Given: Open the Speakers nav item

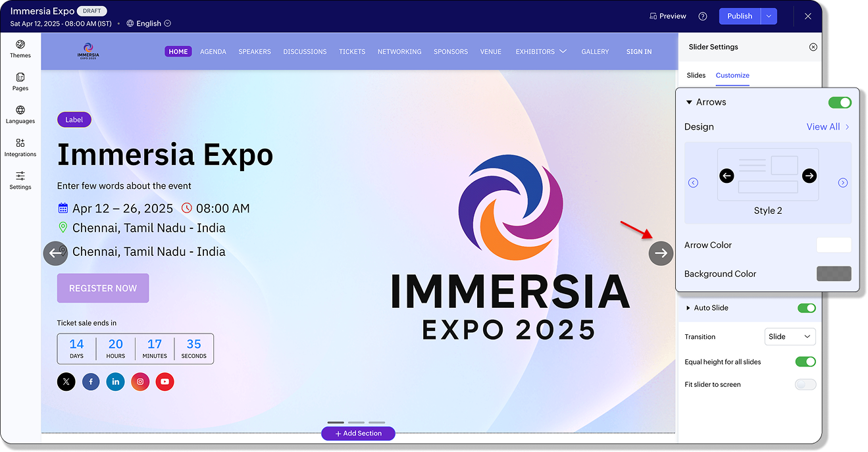Looking at the screenshot, I should [x=255, y=51].
